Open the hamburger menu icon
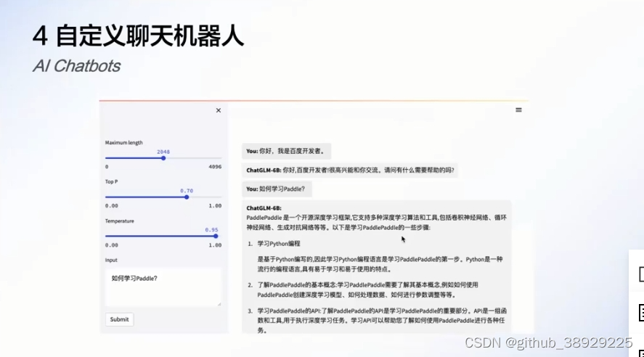The width and height of the screenshot is (644, 357). click(518, 110)
